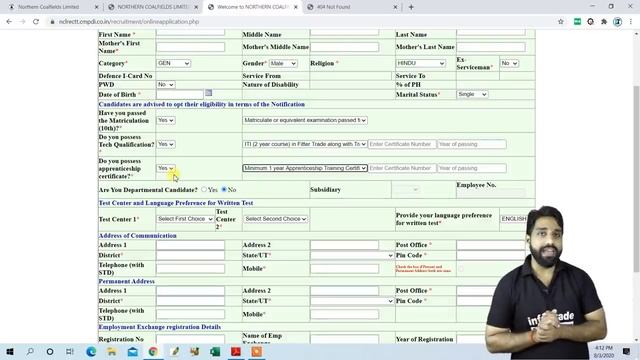Viewport: 640px width, 360px height.
Task: Select No for Departmental Candidate
Action: point(224,189)
